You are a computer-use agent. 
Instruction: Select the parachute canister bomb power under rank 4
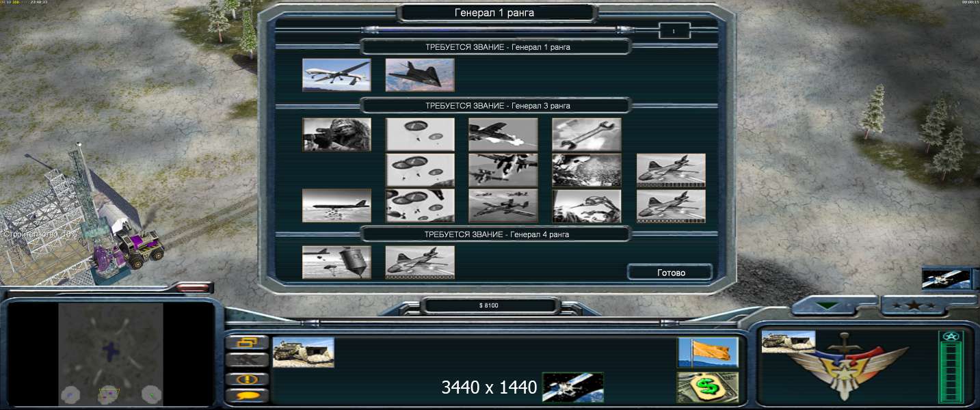[x=336, y=262]
